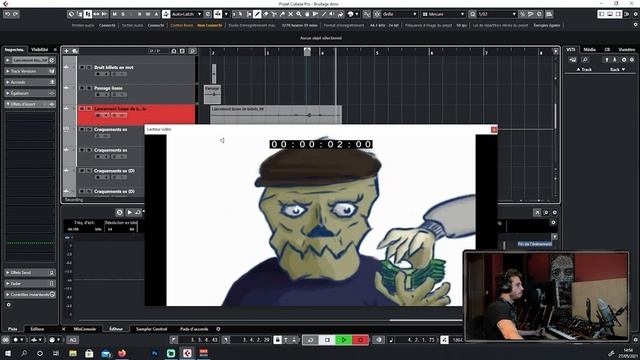Select the Split scissors tool
This screenshot has height=360, width=640.
tap(274, 14)
